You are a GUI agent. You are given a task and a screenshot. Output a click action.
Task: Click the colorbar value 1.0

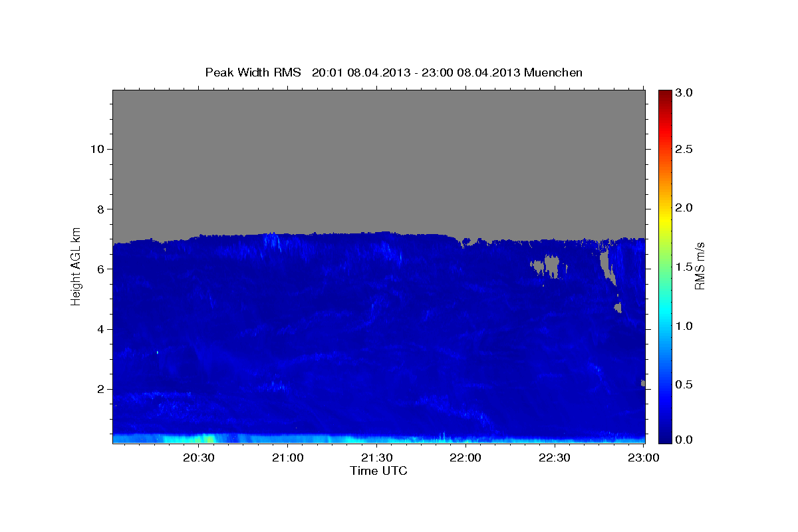(x=684, y=326)
